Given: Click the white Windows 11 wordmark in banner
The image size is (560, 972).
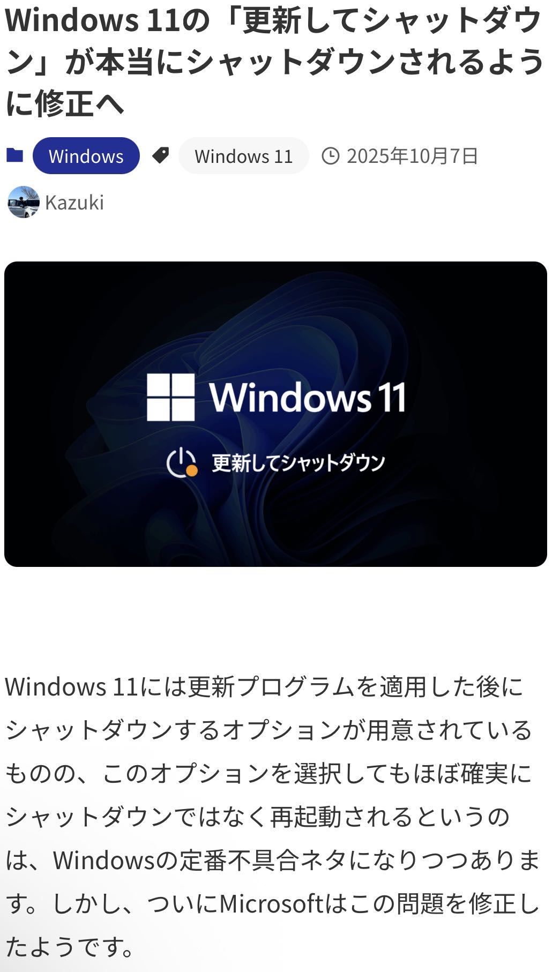Looking at the screenshot, I should click(308, 398).
